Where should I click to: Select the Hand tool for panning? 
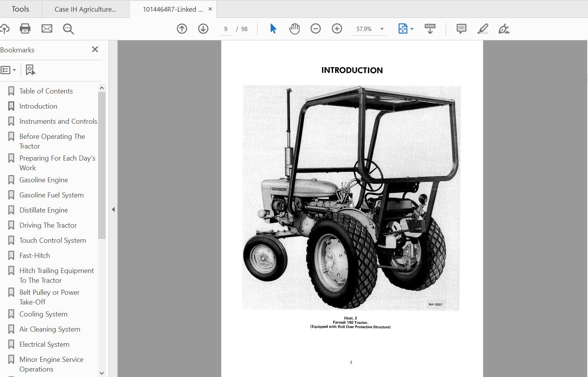click(294, 28)
